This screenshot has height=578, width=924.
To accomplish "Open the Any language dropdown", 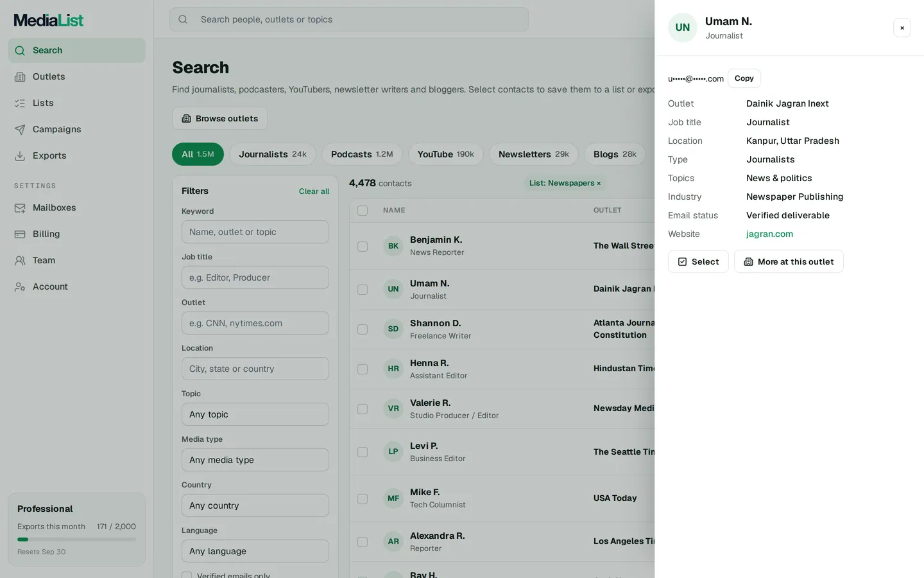I will click(x=255, y=551).
